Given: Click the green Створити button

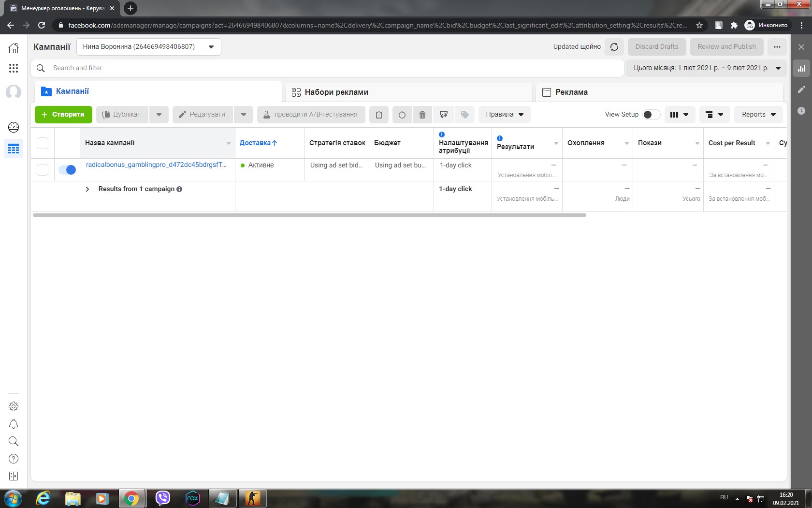Looking at the screenshot, I should coord(63,115).
